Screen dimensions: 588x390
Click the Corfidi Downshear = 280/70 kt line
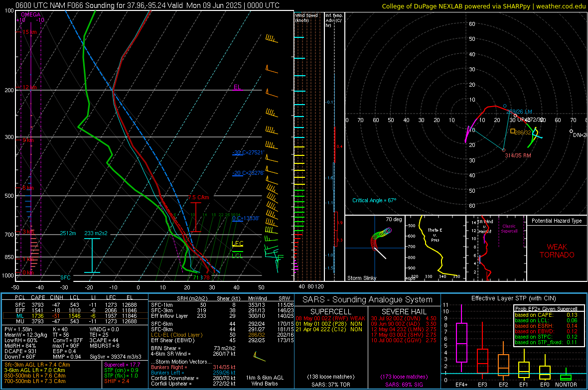[x=193, y=378]
